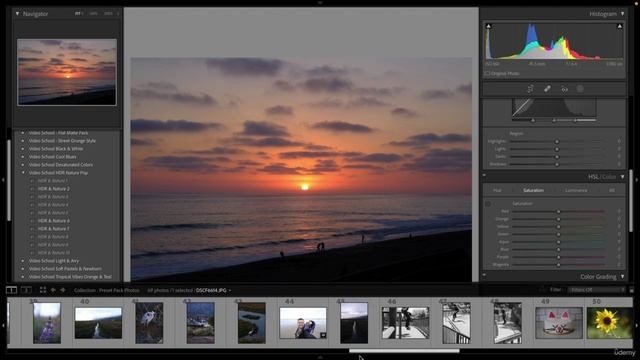Open the file name DSCF6694.JPG dropdown
Screen dimensions: 640x360
213,290
